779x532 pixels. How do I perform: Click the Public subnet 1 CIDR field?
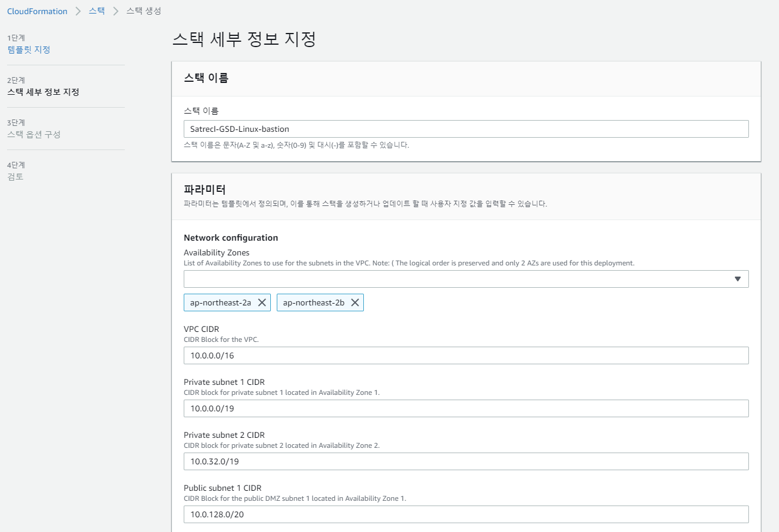[466, 514]
